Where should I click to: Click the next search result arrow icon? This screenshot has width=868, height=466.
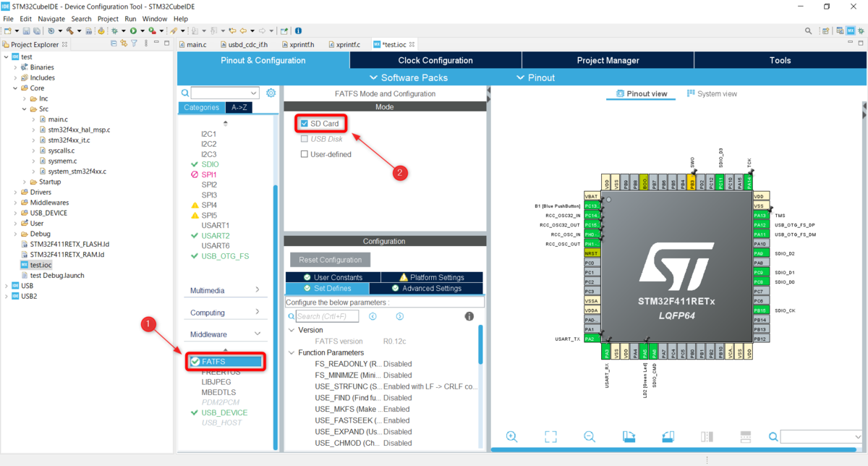coord(399,316)
